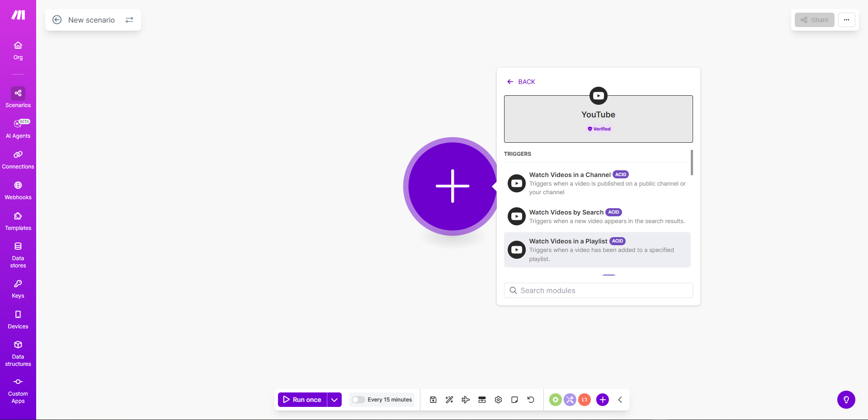Open the notes icon in toolbar
Screen dimensions: 868x420
(x=514, y=400)
